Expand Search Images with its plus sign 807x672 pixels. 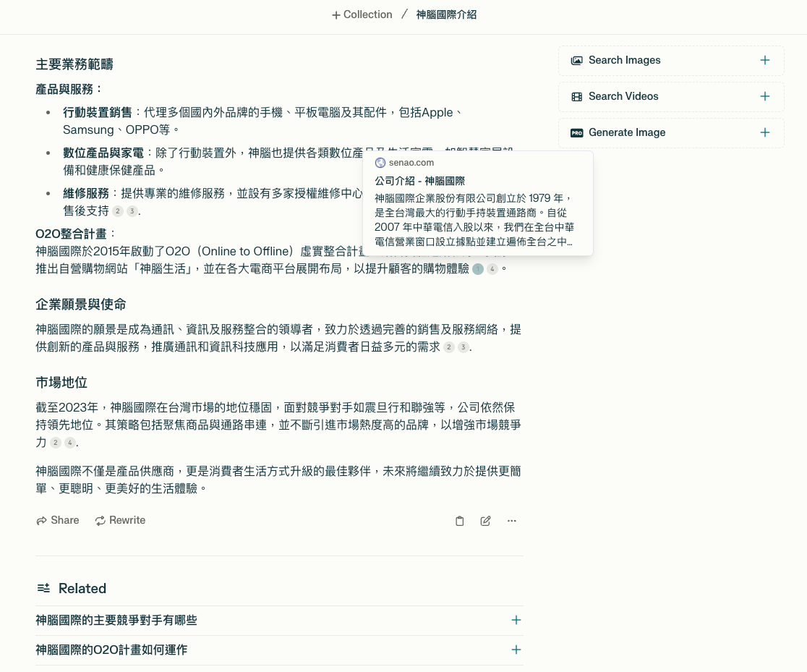(765, 61)
